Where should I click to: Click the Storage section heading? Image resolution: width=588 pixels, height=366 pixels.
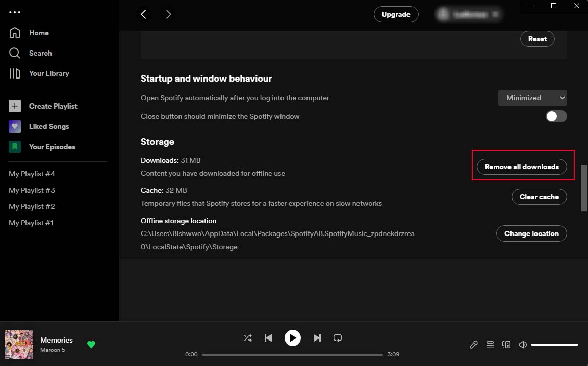pyautogui.click(x=158, y=142)
